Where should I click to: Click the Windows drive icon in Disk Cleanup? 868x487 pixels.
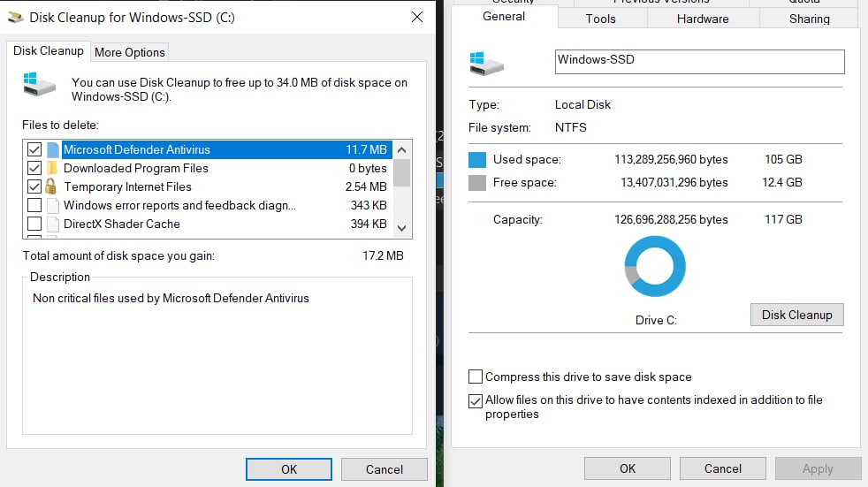pyautogui.click(x=39, y=84)
